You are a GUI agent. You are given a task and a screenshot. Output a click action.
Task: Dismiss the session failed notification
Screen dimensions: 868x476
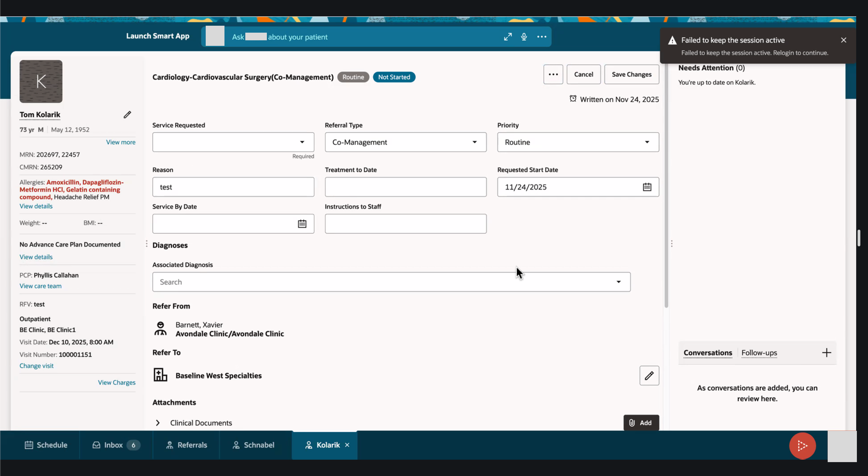(x=843, y=40)
